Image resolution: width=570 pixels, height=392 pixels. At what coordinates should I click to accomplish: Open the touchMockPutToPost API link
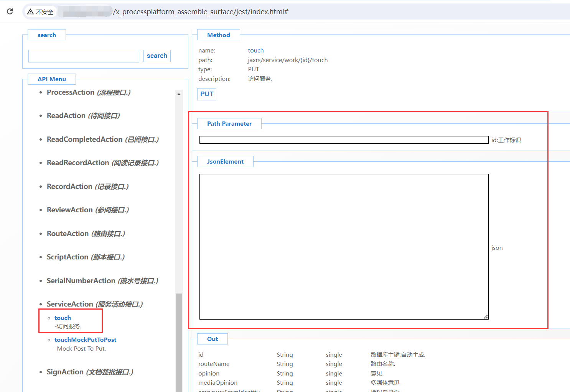pyautogui.click(x=85, y=340)
